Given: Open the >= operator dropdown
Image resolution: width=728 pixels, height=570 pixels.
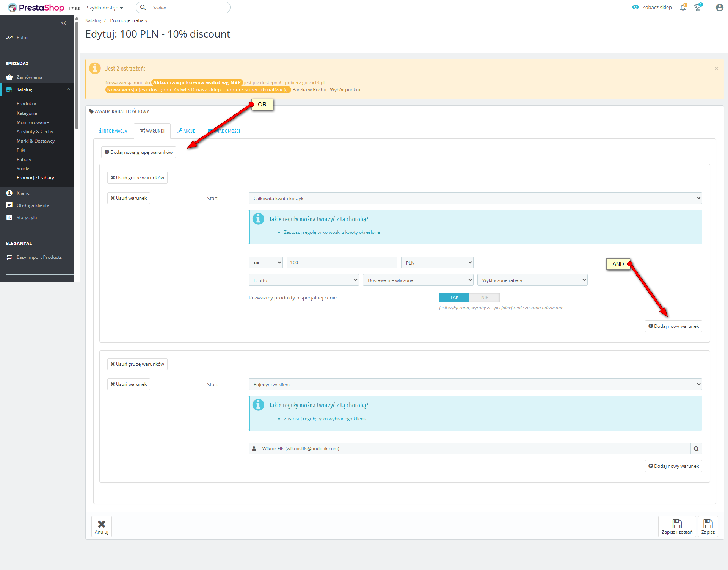Looking at the screenshot, I should pyautogui.click(x=266, y=263).
